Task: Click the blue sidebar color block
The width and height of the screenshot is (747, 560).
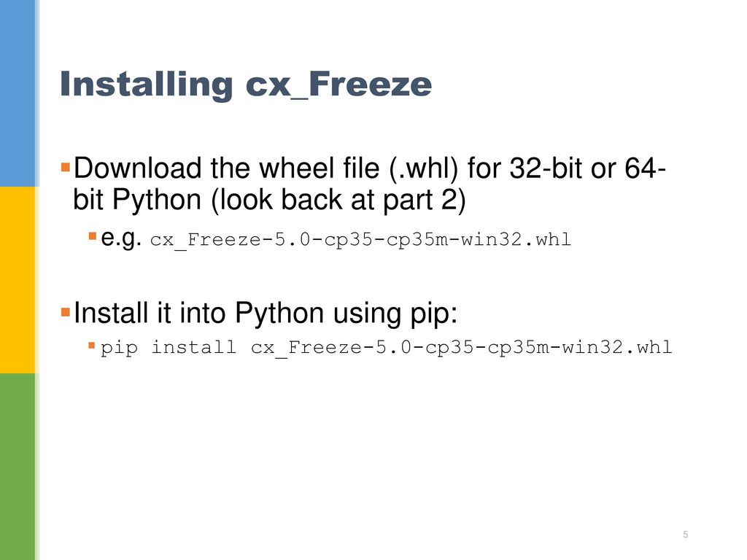Action: click(18, 93)
